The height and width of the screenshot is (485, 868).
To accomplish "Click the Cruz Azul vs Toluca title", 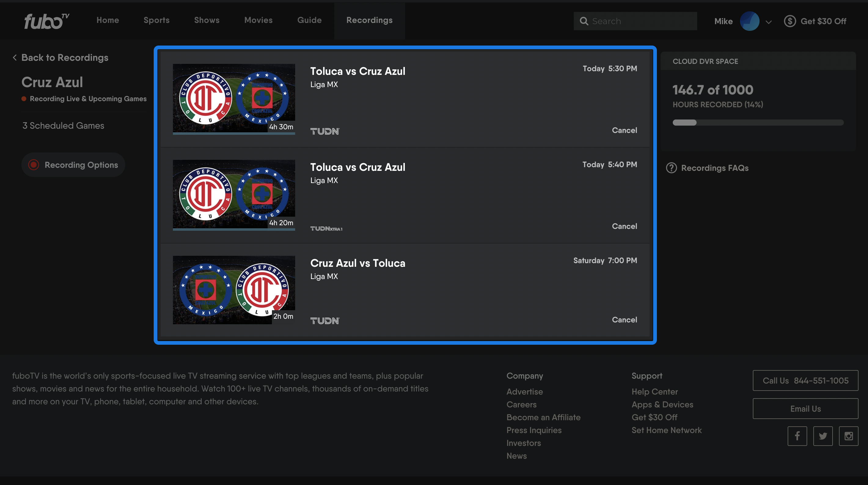I will [x=357, y=263].
